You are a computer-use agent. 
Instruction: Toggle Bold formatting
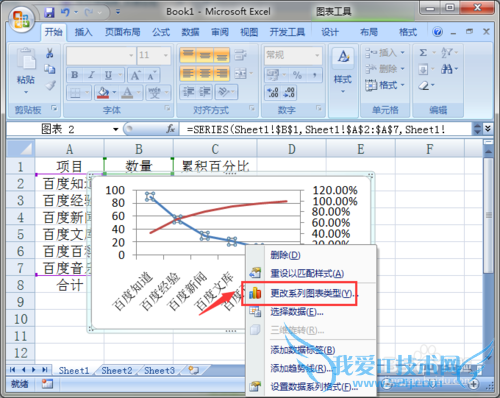pos(75,75)
